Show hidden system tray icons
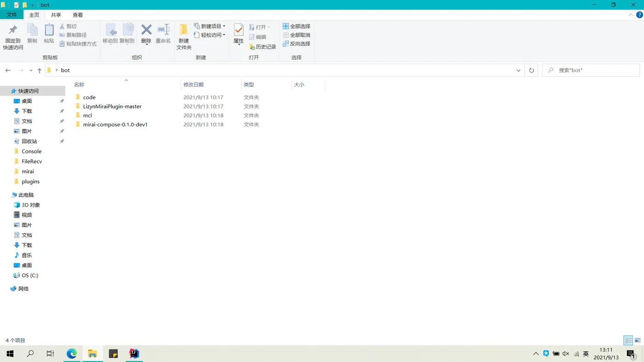 pyautogui.click(x=536, y=354)
